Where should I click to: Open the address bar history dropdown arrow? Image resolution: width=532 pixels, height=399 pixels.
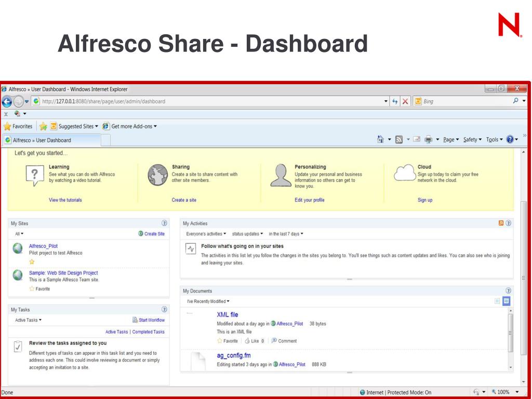386,101
